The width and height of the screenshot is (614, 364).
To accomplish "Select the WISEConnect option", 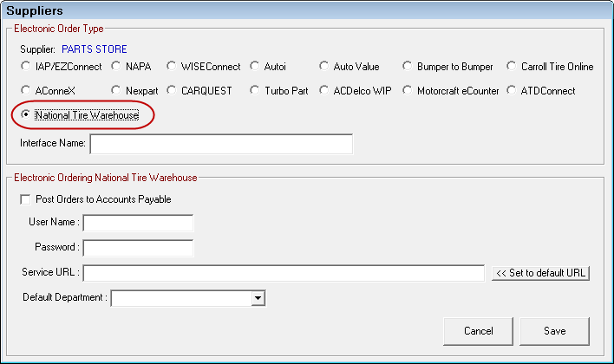I will (173, 67).
